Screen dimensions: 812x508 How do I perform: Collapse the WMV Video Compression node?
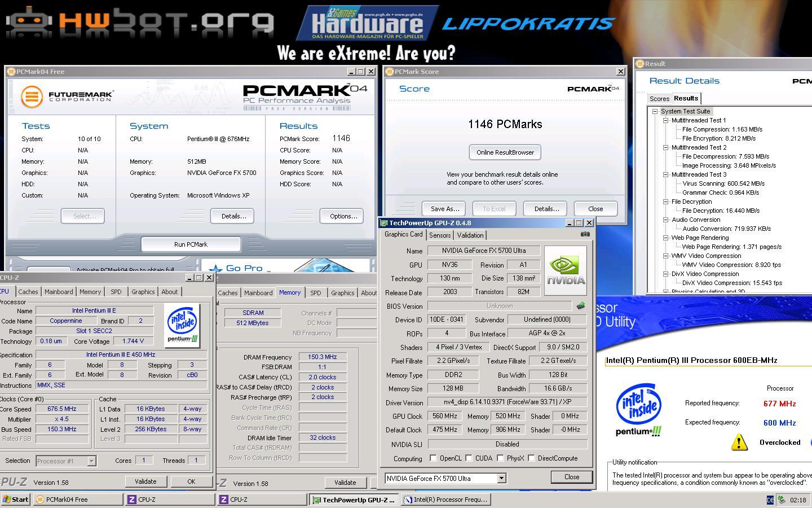point(666,256)
